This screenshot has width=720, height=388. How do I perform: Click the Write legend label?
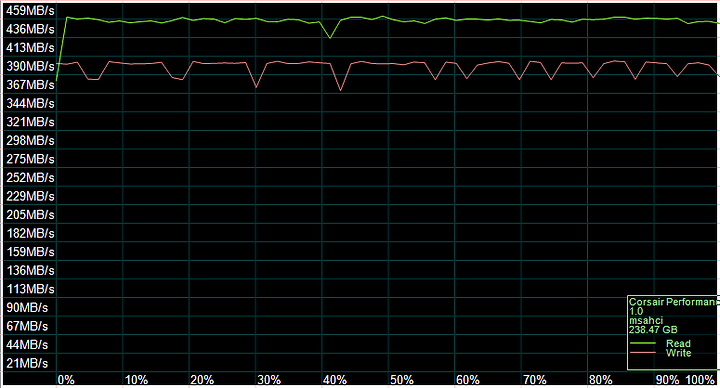[678, 353]
